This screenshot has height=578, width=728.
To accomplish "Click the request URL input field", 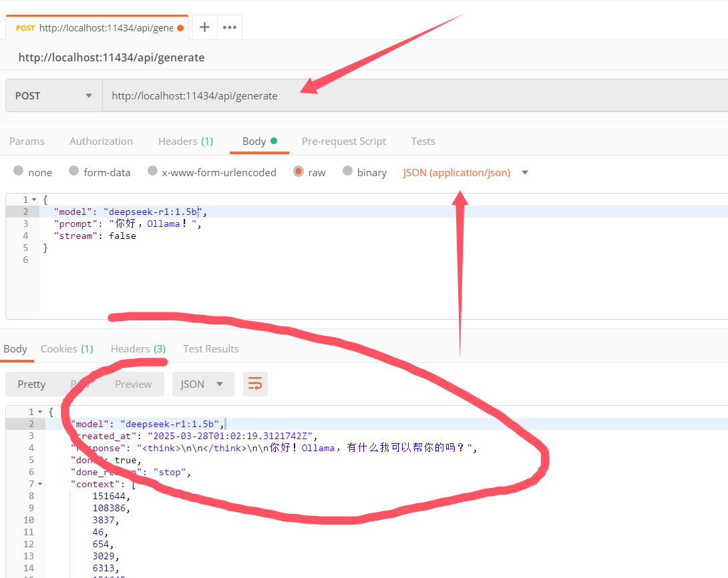I will (x=415, y=95).
